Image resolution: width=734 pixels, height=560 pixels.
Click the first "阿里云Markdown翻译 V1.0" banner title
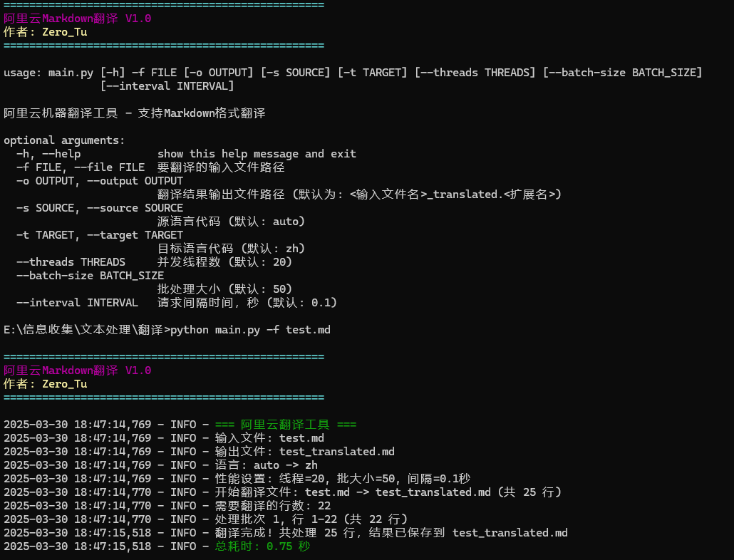click(77, 19)
